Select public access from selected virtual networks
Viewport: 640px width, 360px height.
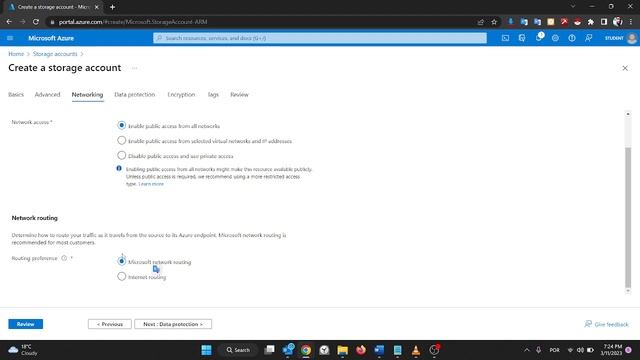(x=122, y=140)
